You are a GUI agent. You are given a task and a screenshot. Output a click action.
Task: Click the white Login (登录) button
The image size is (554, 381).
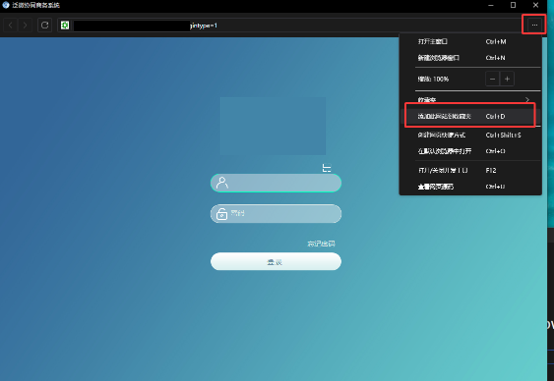point(276,262)
